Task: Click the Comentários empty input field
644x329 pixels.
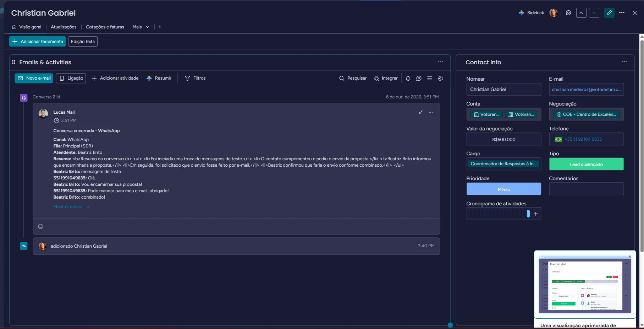Action: pyautogui.click(x=586, y=189)
